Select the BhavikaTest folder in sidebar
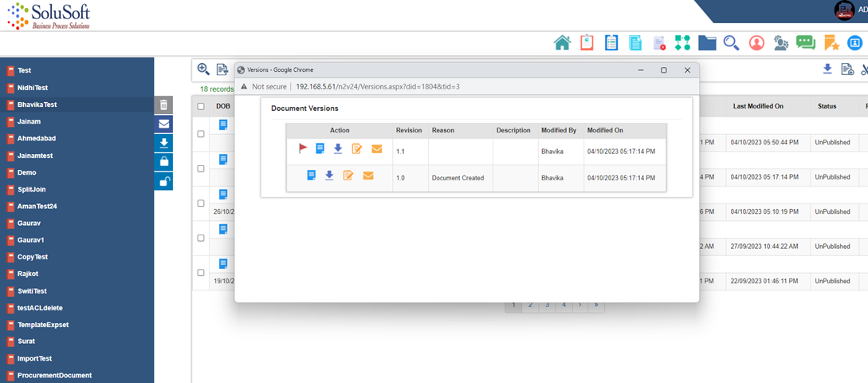 pos(37,105)
